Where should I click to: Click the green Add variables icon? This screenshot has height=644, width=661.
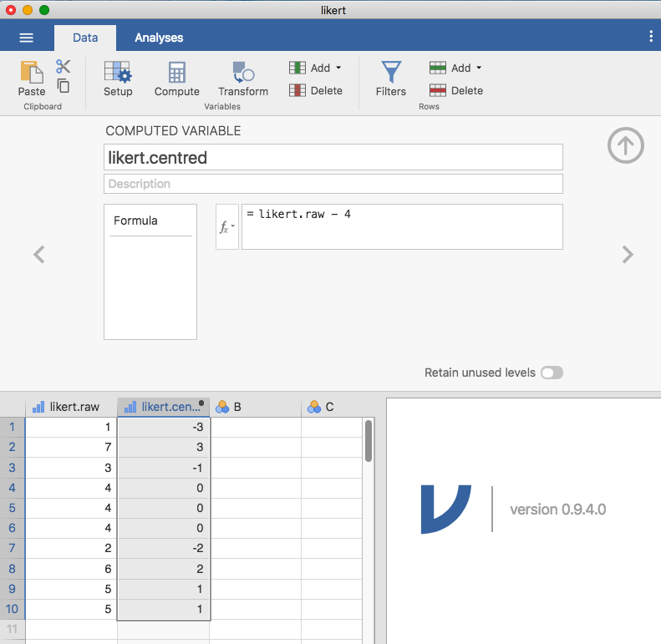pyautogui.click(x=297, y=68)
